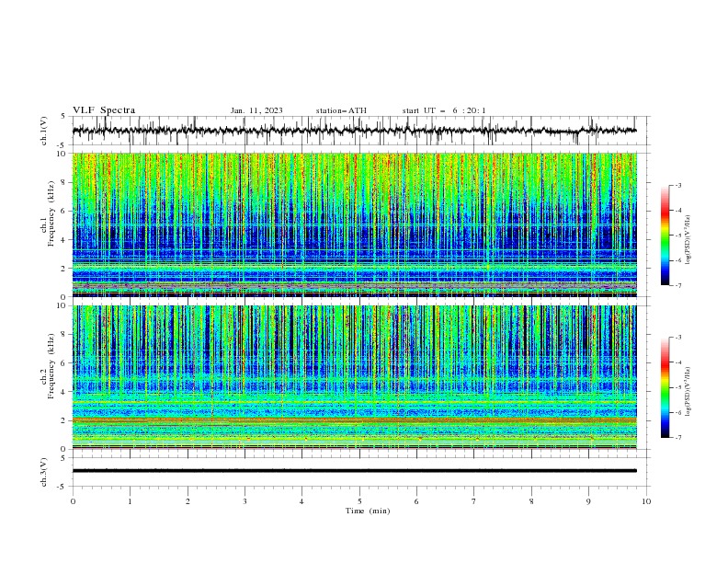Viewport: 728px width, 563px height.
Task: Click the ch.2 spectrogram panel
Action: pos(354,377)
